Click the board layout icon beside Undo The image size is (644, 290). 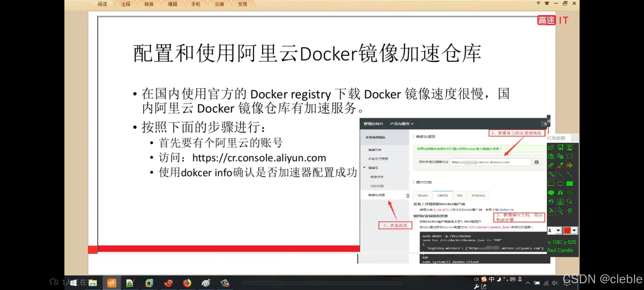560,201
